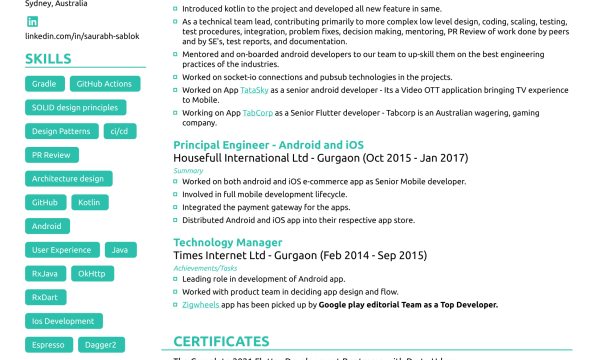This screenshot has width=600, height=360.
Task: Click 'Google play editorial Team as a Top Developer' text
Action: [x=408, y=305]
